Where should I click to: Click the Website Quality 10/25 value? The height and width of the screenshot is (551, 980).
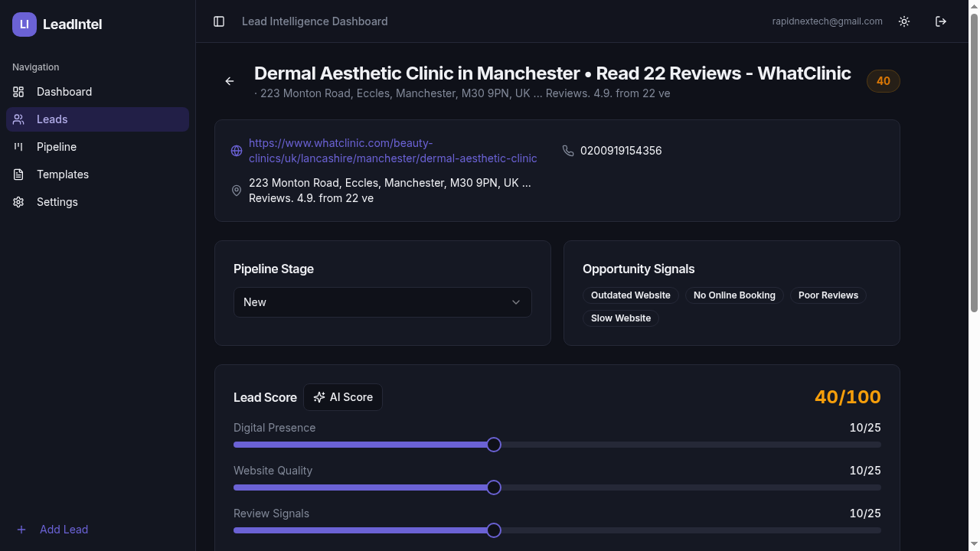coord(865,471)
